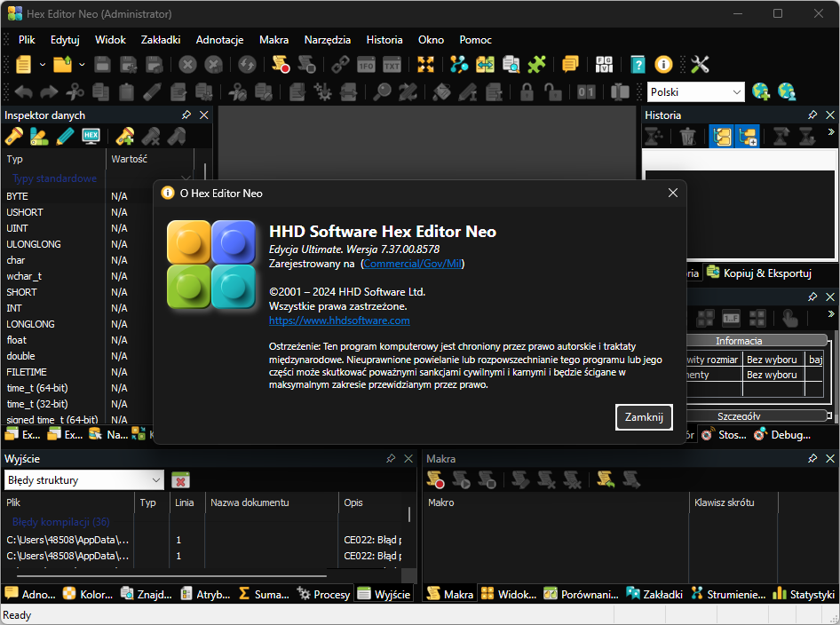The width and height of the screenshot is (840, 625).
Task: Collapse the Typy standardowe group
Action: tap(186, 178)
